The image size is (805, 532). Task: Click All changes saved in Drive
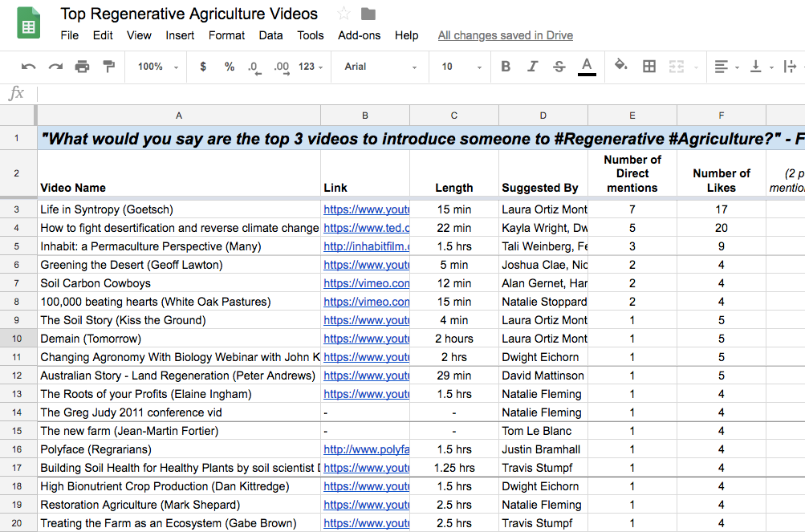click(x=505, y=35)
